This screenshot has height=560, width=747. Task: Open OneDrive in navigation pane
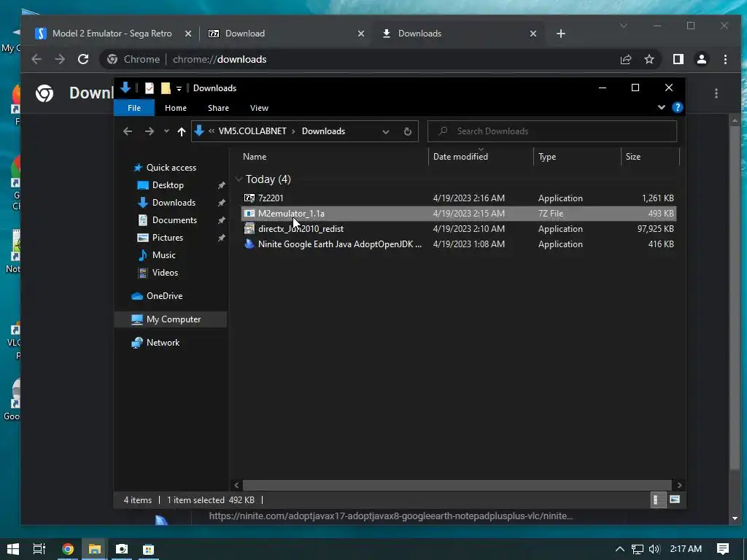(x=164, y=296)
